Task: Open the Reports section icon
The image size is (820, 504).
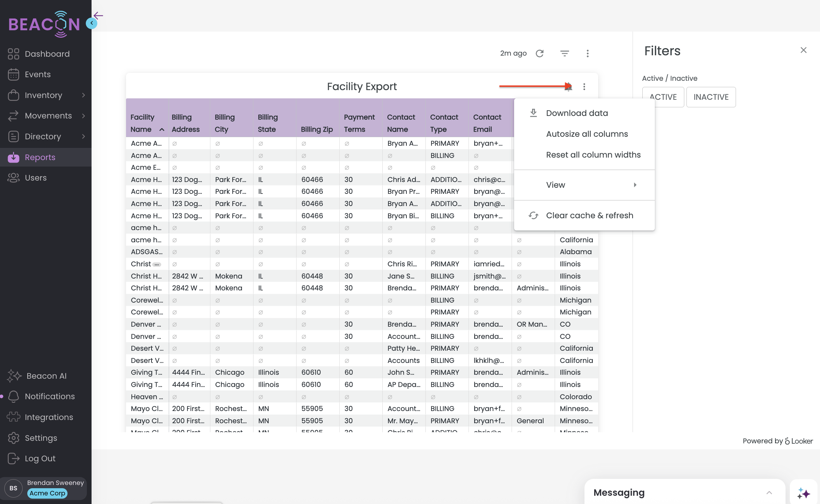Action: tap(13, 157)
